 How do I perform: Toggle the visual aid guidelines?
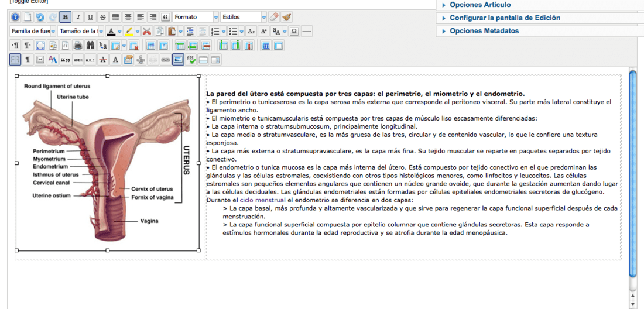click(15, 60)
